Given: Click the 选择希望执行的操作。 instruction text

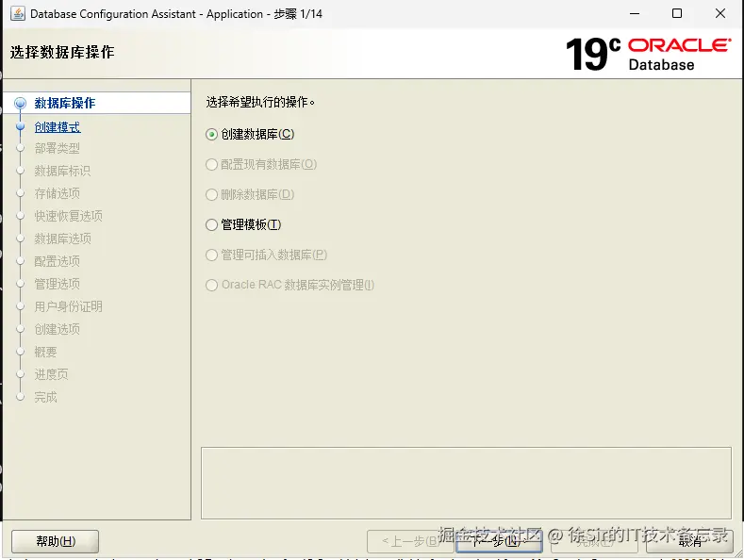Looking at the screenshot, I should pyautogui.click(x=260, y=102).
